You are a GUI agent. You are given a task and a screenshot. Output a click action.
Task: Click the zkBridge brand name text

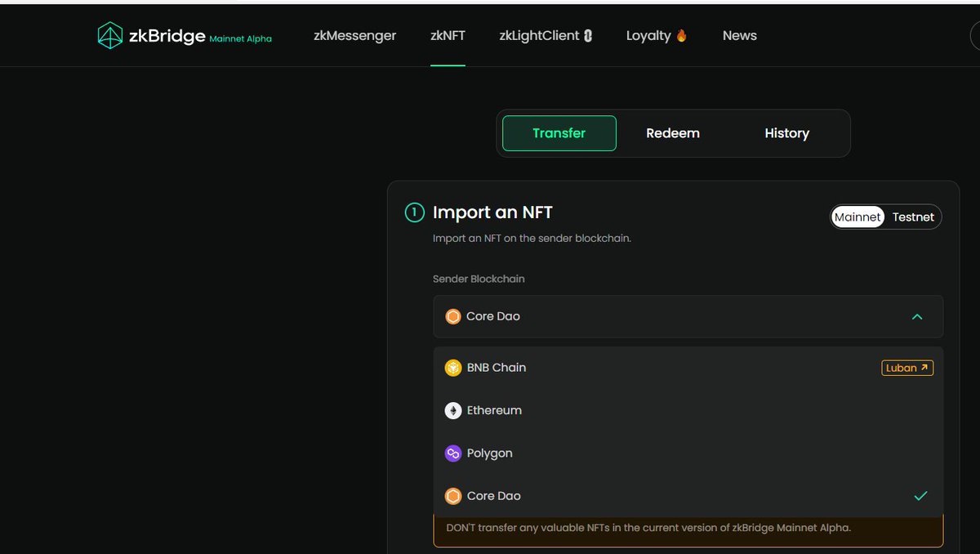167,35
